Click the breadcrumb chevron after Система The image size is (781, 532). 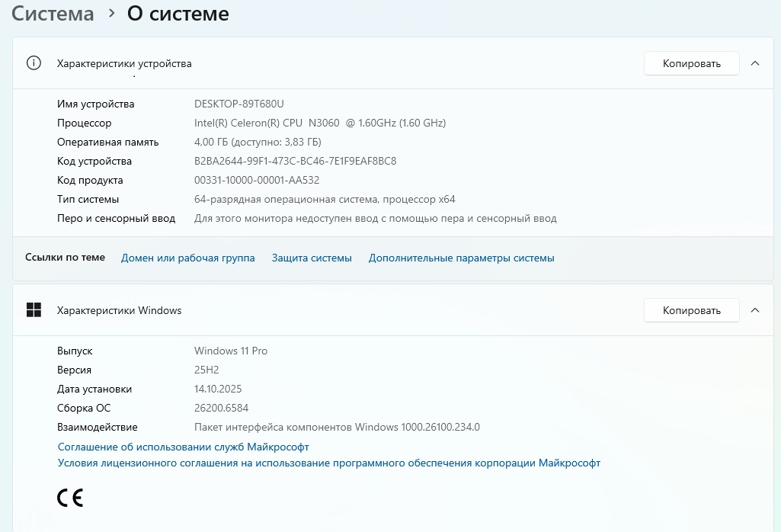(111, 14)
